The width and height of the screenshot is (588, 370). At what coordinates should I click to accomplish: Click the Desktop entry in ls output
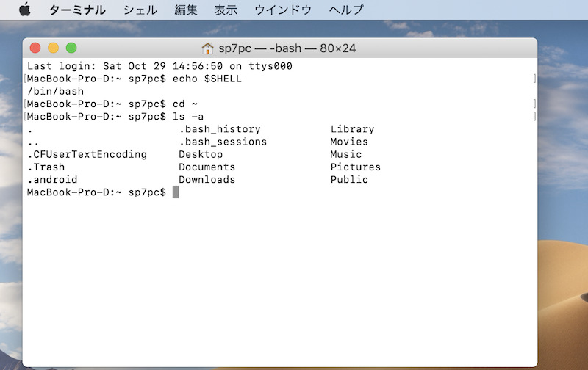201,155
